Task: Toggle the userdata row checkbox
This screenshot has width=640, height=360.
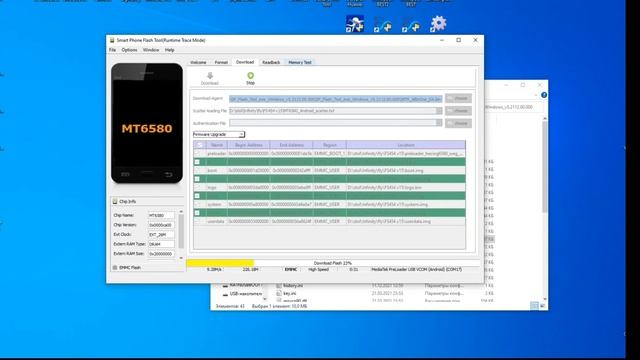Action: 198,221
